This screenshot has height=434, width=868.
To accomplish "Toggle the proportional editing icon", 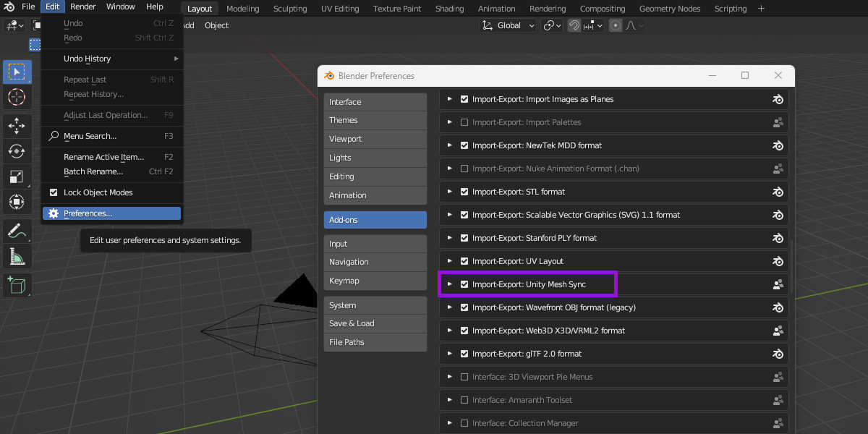I will [x=616, y=25].
